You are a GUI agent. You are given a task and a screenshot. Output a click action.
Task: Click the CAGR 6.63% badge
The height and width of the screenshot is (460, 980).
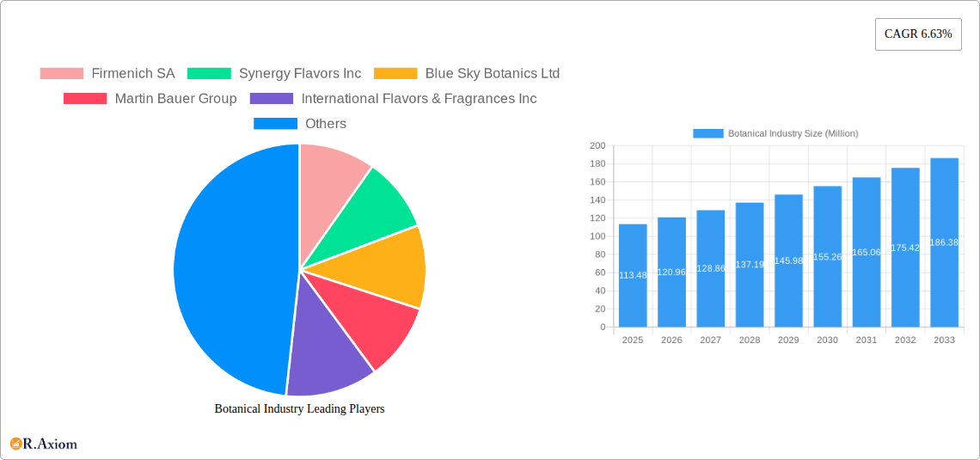pyautogui.click(x=918, y=34)
